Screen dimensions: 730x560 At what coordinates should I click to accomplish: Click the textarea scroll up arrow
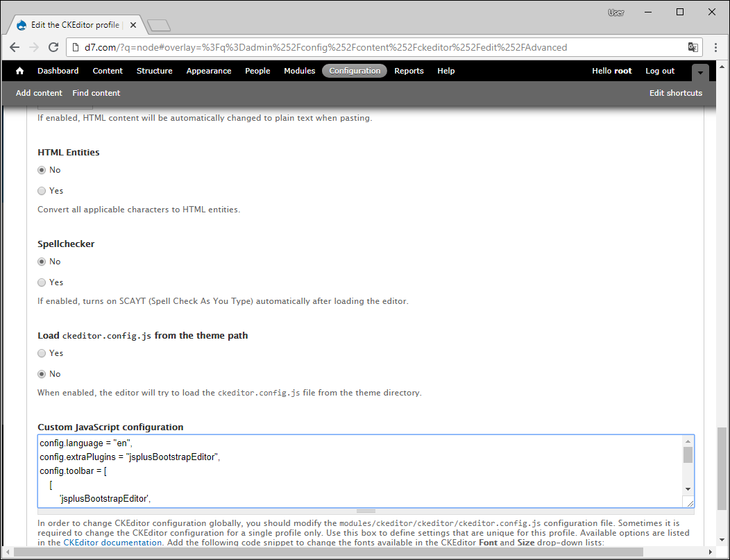(688, 441)
